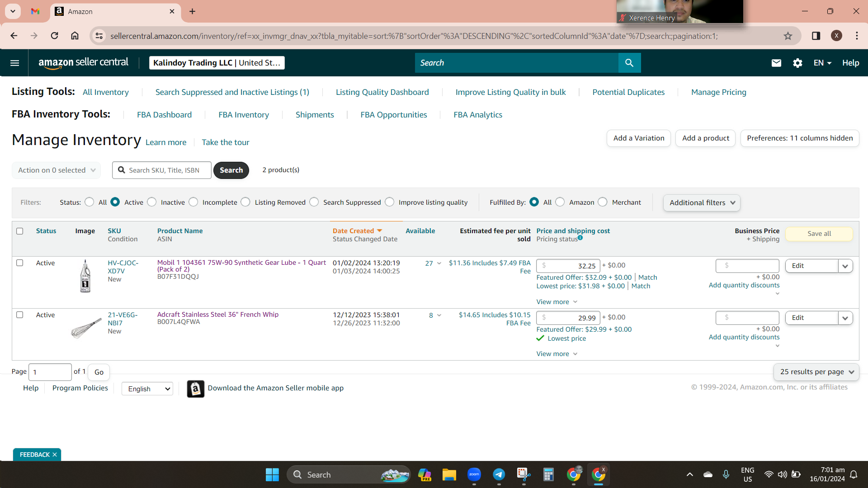Open Preferences: 11 columns hidden

(800, 138)
